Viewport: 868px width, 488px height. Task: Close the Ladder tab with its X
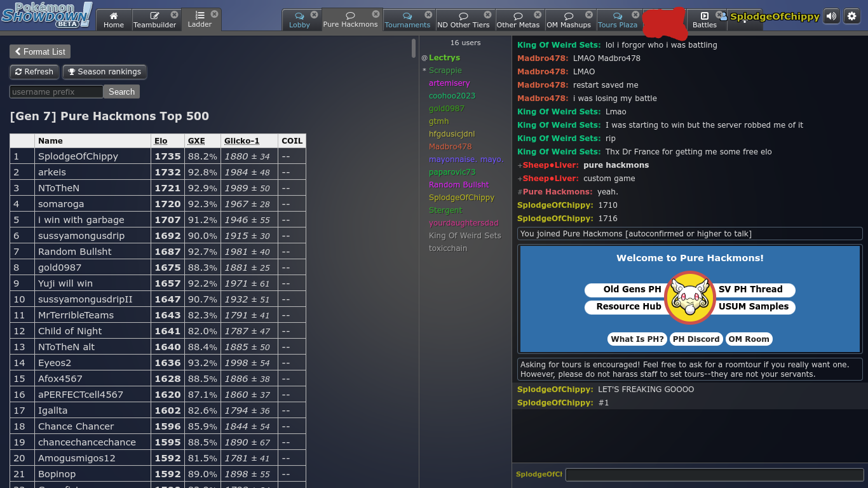point(214,13)
